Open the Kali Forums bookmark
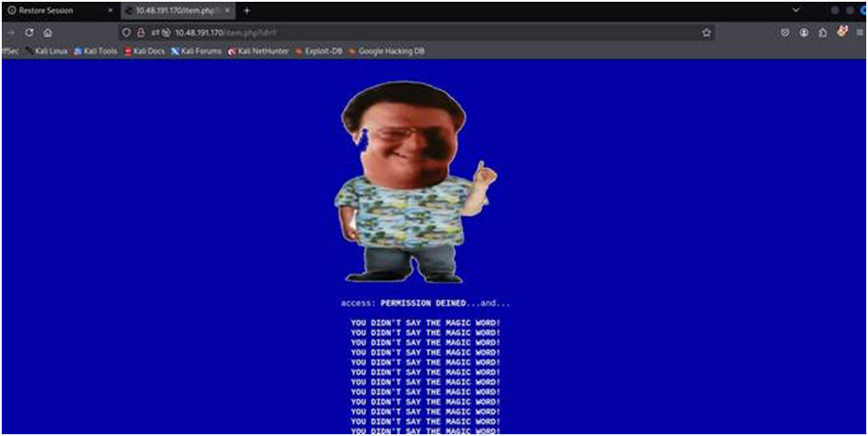Image resolution: width=868 pixels, height=436 pixels. (197, 51)
